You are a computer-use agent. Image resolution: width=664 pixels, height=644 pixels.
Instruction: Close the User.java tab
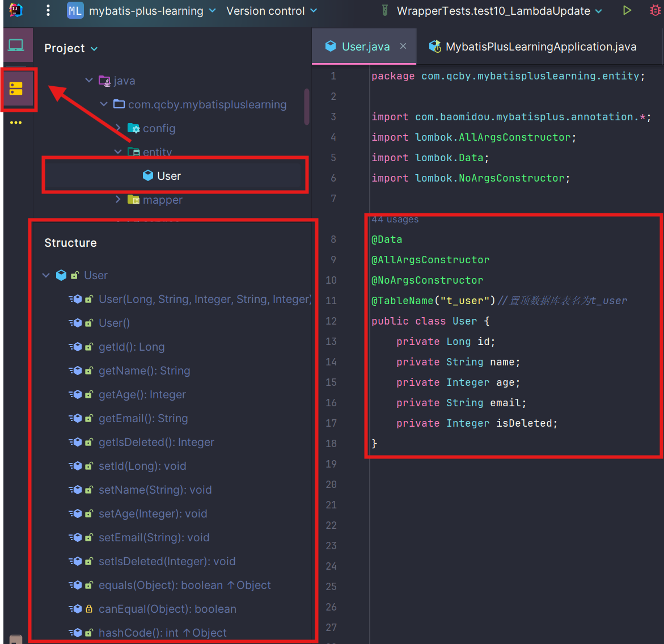click(403, 46)
